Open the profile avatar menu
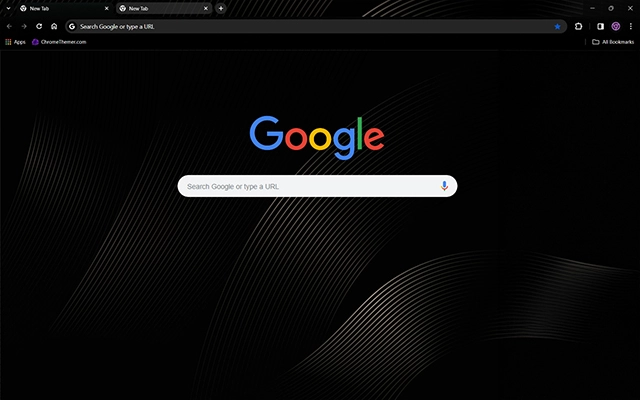Screen dimensions: 640x400 [x=616, y=26]
